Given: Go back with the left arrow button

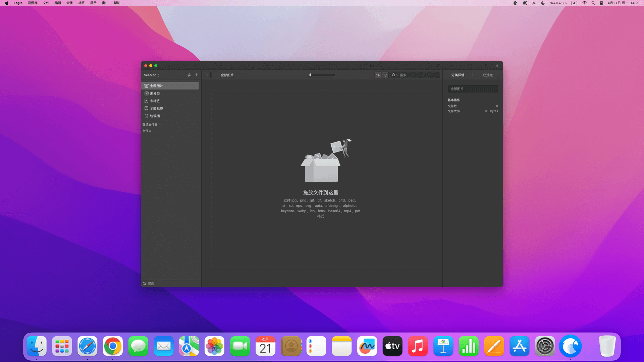Looking at the screenshot, I should click(x=207, y=75).
